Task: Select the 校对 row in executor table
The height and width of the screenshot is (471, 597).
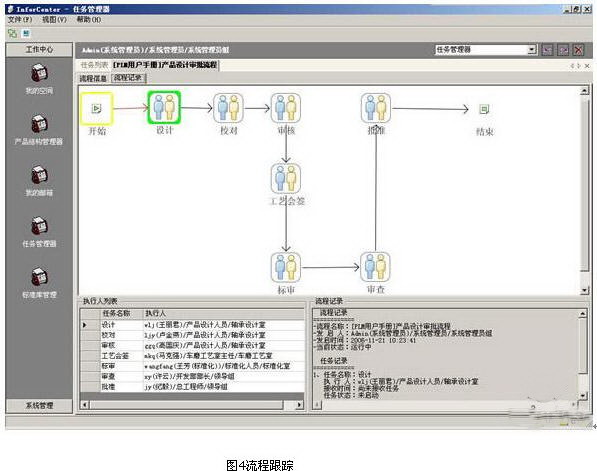Action: 192,335
